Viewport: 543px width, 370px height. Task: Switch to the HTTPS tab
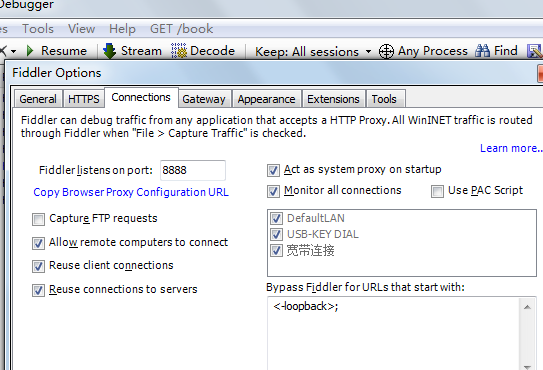point(83,99)
